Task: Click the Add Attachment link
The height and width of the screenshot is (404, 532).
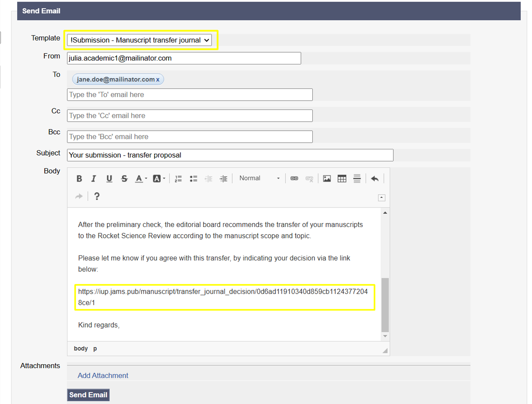Action: pos(103,376)
